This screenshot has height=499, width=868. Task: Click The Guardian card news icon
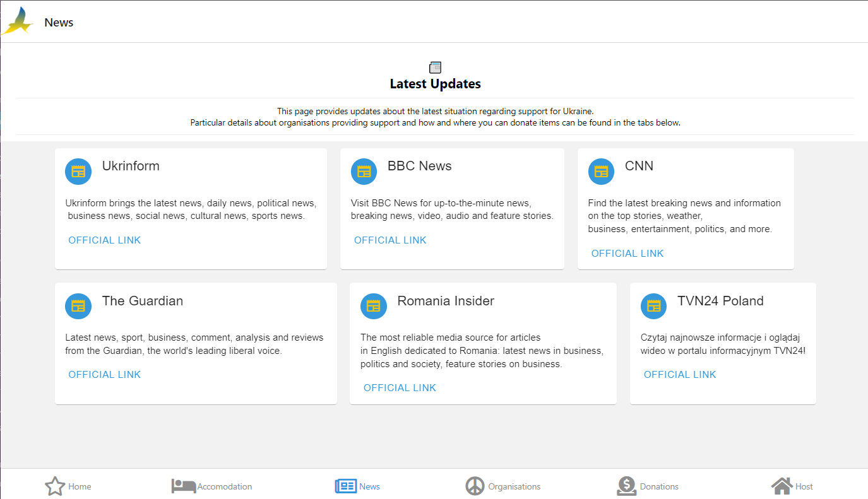pyautogui.click(x=78, y=306)
